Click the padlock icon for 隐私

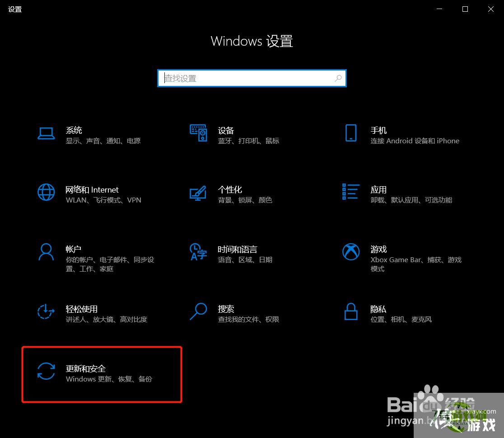(351, 311)
